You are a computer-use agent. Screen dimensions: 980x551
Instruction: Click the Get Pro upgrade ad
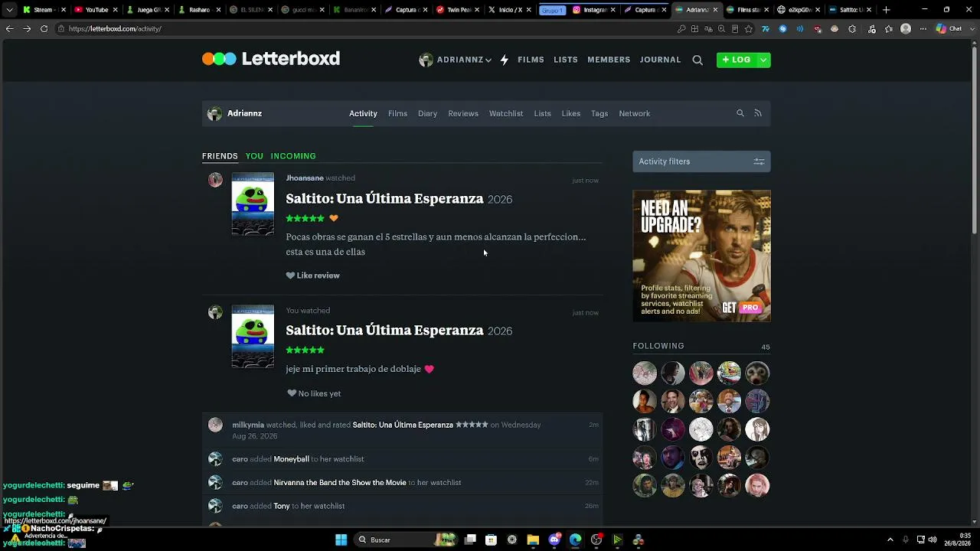point(701,256)
